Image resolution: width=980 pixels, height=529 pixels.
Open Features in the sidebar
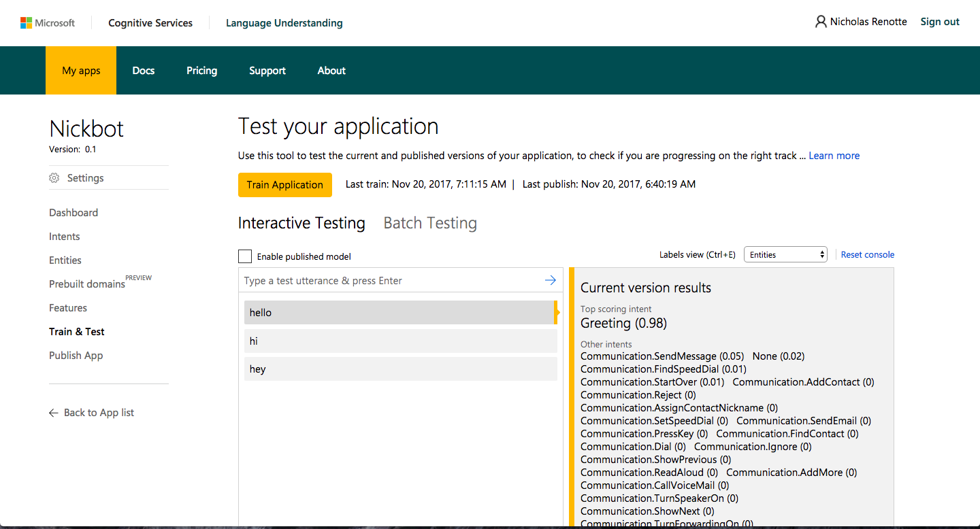[68, 308]
